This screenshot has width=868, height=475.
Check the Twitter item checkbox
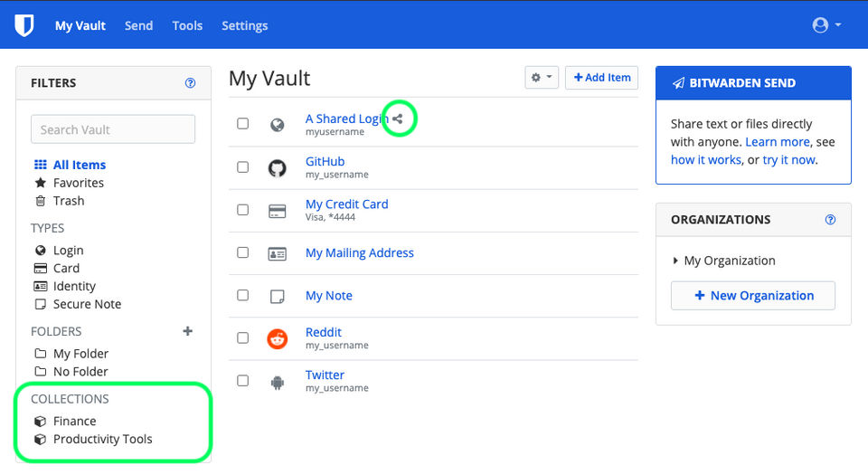pyautogui.click(x=242, y=380)
